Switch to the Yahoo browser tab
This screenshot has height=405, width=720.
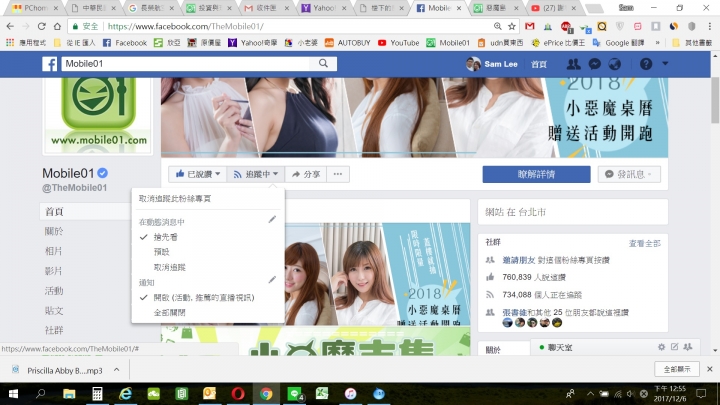[326, 8]
